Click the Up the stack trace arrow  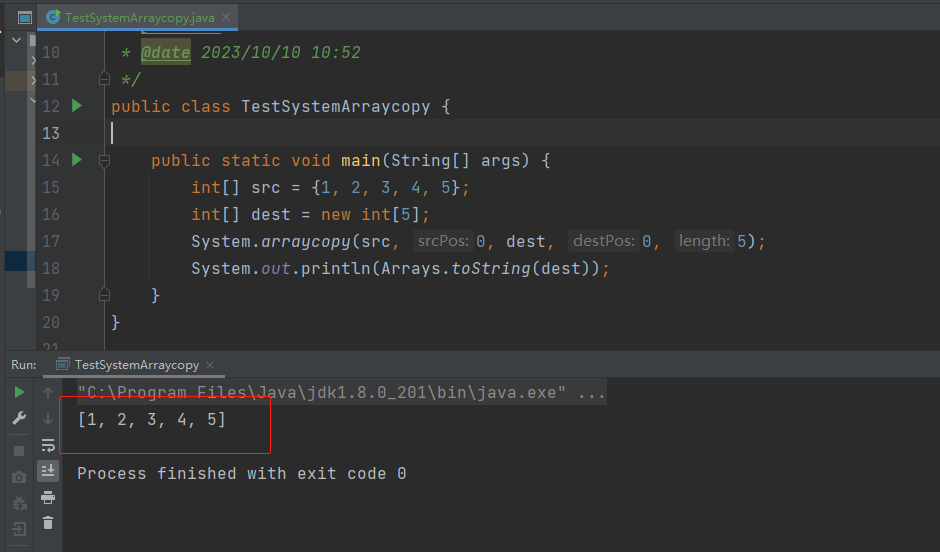tap(48, 393)
